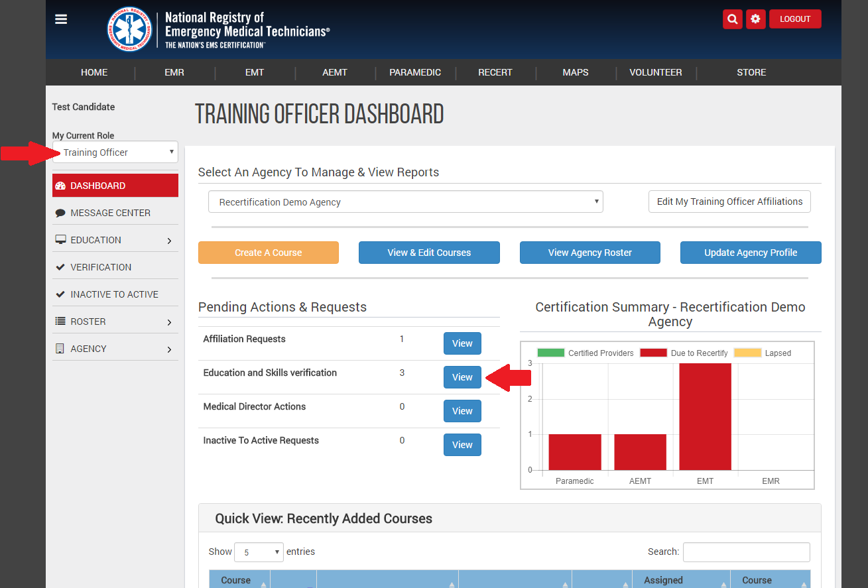The width and height of the screenshot is (868, 588).
Task: Open the PARAMEDIC nav item
Action: coord(415,72)
